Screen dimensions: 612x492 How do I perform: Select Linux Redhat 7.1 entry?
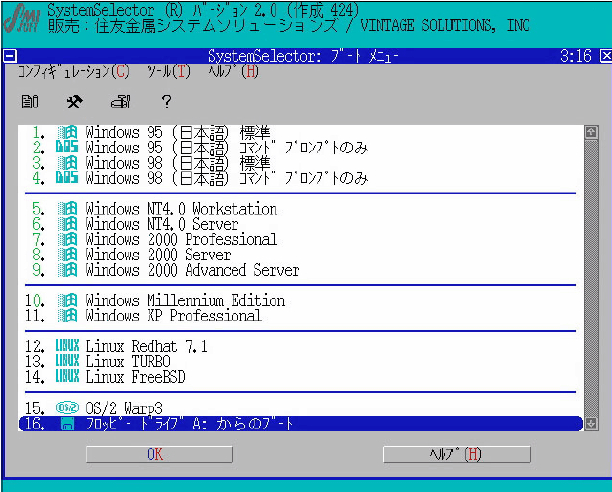pyautogui.click(x=301, y=346)
